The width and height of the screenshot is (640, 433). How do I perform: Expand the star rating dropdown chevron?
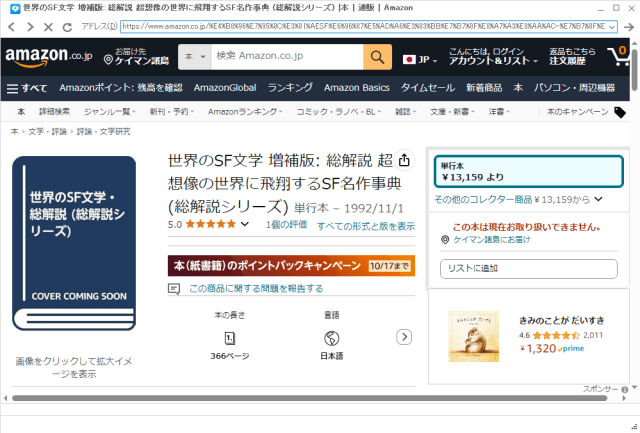(244, 224)
